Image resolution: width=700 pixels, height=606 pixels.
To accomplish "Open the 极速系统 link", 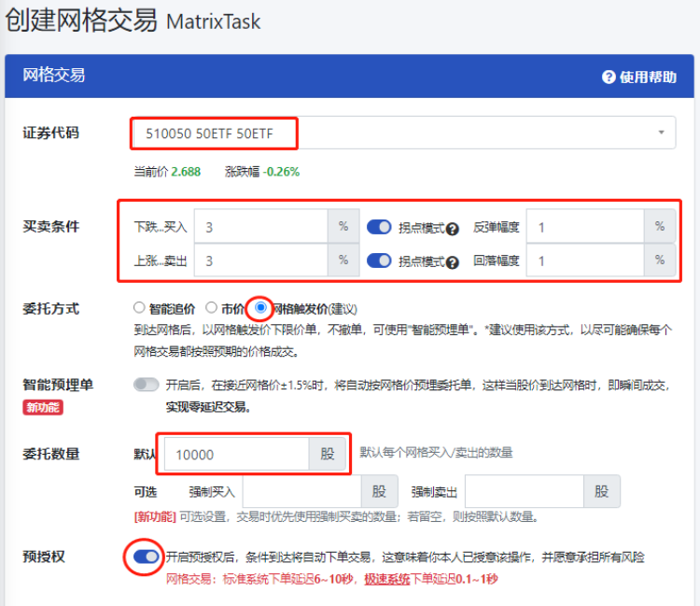I will (x=387, y=579).
